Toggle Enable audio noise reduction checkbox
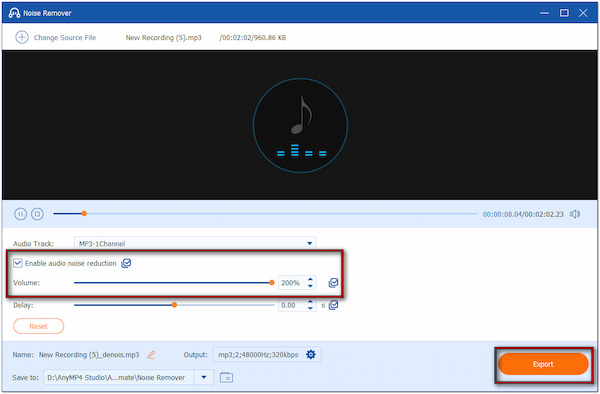 18,263
